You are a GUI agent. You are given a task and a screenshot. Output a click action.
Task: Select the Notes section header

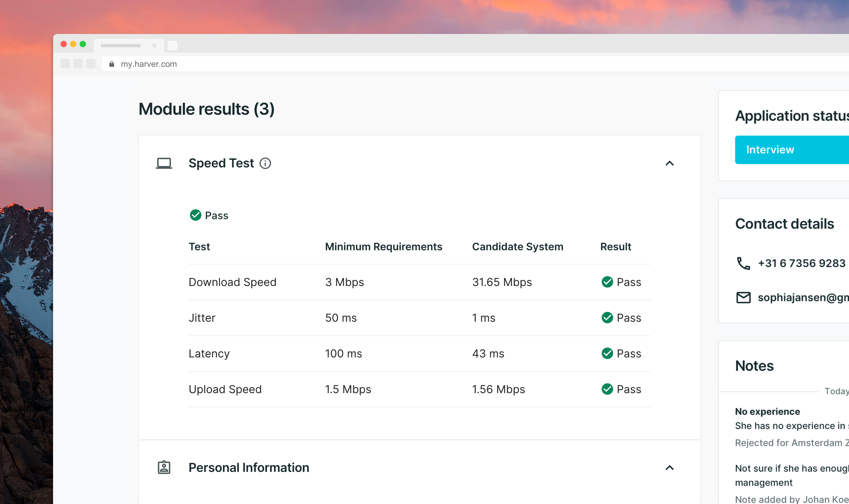(x=754, y=365)
